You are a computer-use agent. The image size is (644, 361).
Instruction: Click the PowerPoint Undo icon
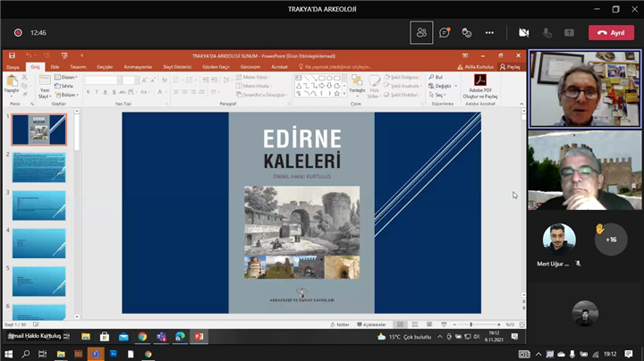point(29,55)
